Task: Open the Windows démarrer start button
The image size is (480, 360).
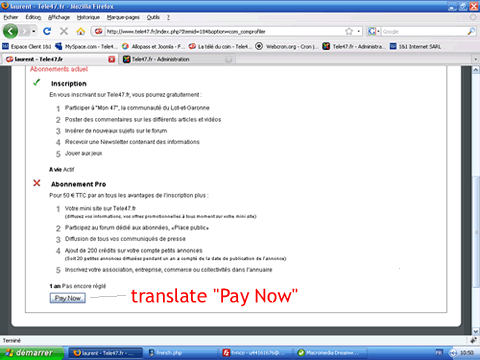Action: click(x=32, y=353)
